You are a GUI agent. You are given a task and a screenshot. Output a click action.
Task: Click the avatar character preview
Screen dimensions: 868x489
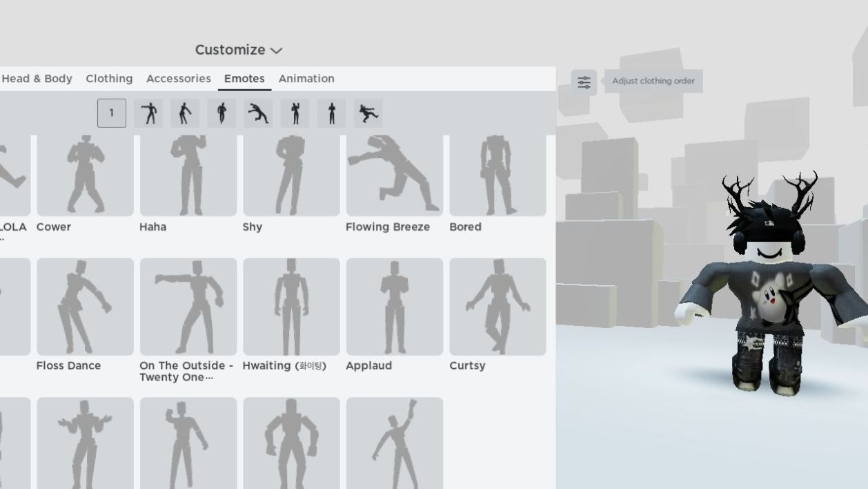(x=771, y=283)
